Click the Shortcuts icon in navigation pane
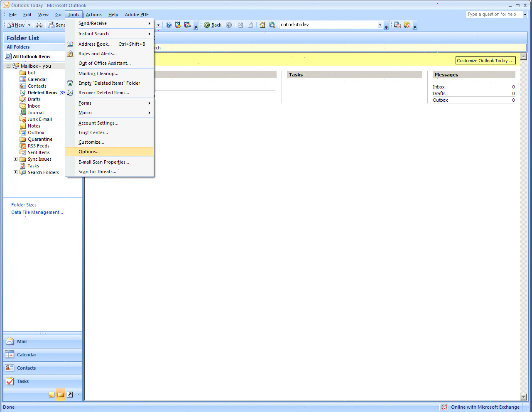532x412 pixels. 70,395
